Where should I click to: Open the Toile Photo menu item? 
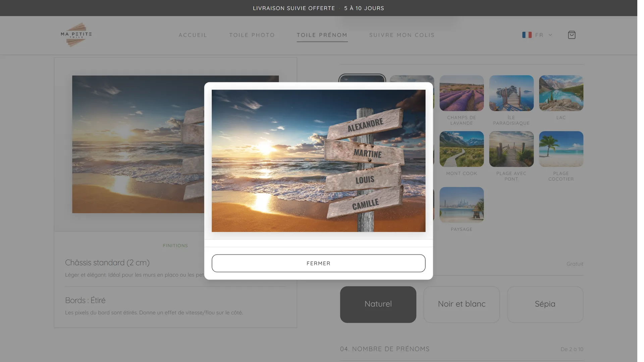pos(252,35)
